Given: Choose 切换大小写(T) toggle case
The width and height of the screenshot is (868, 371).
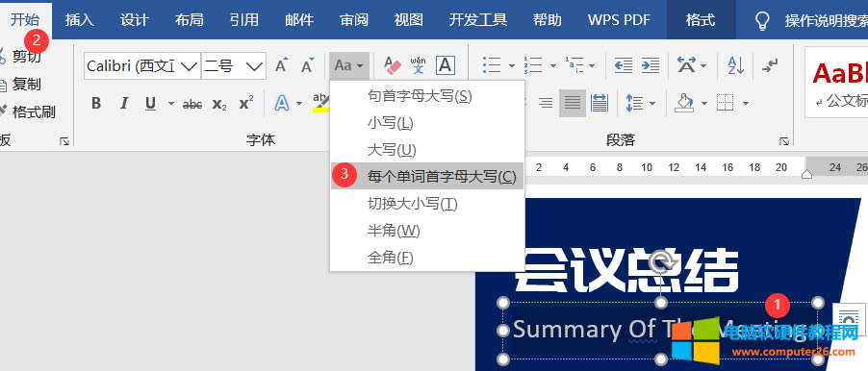Looking at the screenshot, I should [x=427, y=203].
